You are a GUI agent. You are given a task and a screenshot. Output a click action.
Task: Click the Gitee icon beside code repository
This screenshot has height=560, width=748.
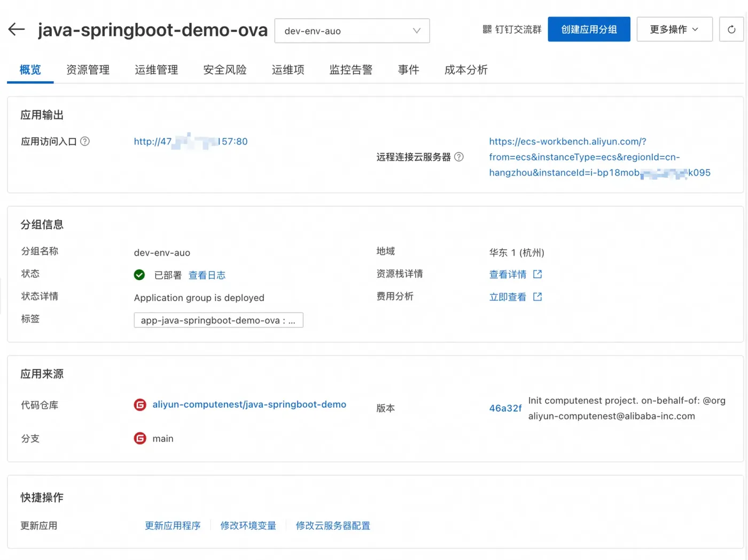(x=140, y=405)
